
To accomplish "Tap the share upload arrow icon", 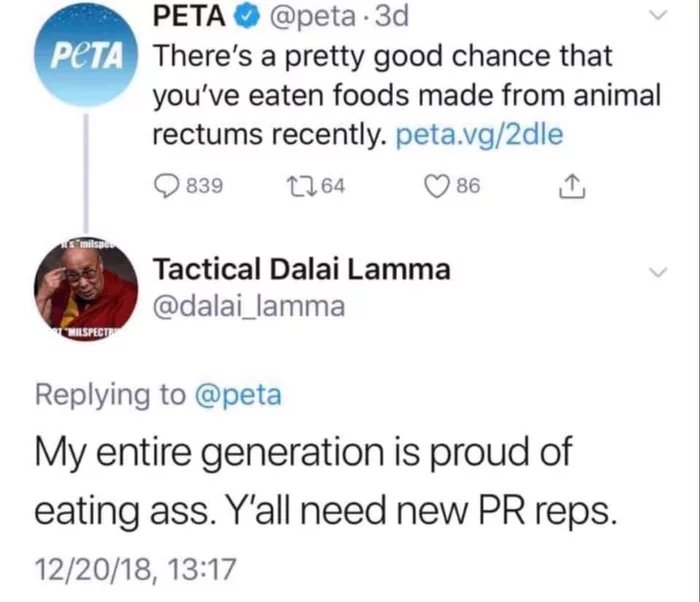I will click(x=573, y=186).
